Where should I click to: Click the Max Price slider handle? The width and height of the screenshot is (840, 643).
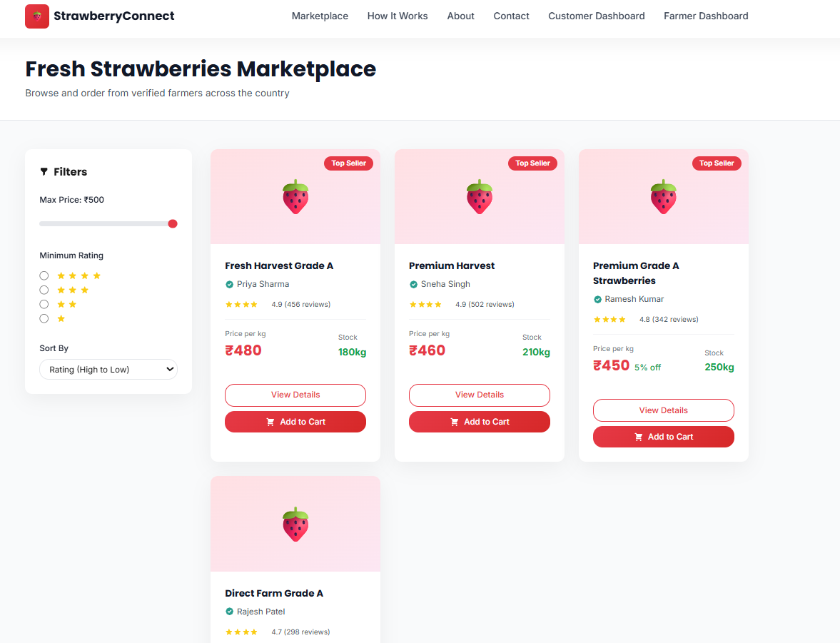[x=173, y=224]
